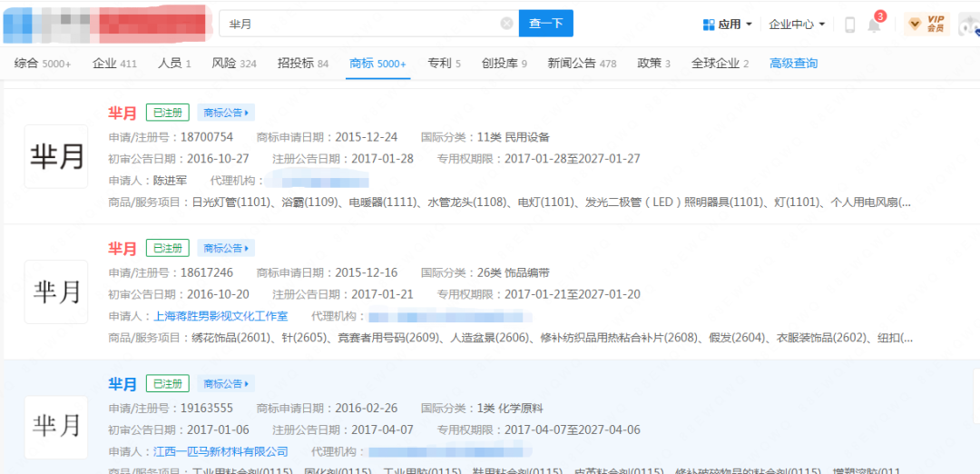Open the 高级查询 link
The image size is (980, 474).
[x=794, y=64]
